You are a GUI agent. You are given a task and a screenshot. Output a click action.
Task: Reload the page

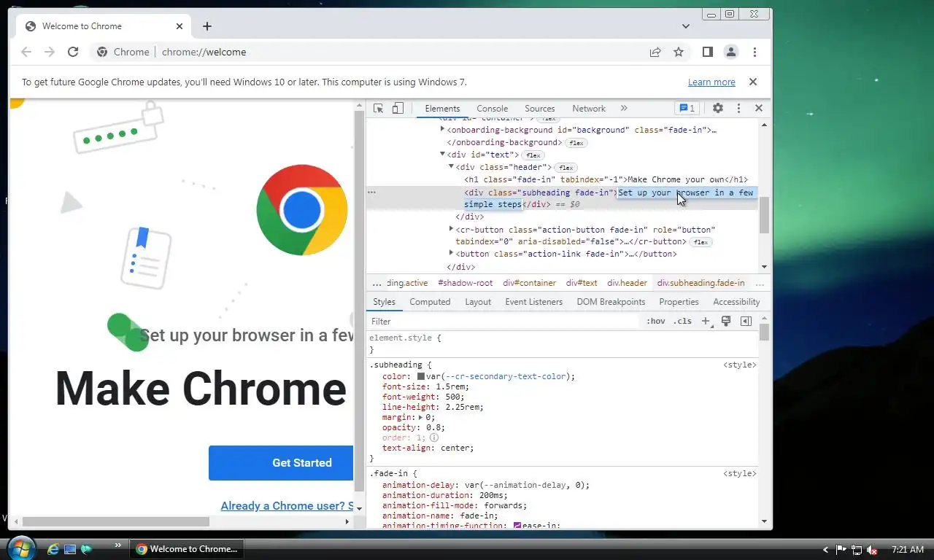pyautogui.click(x=73, y=52)
